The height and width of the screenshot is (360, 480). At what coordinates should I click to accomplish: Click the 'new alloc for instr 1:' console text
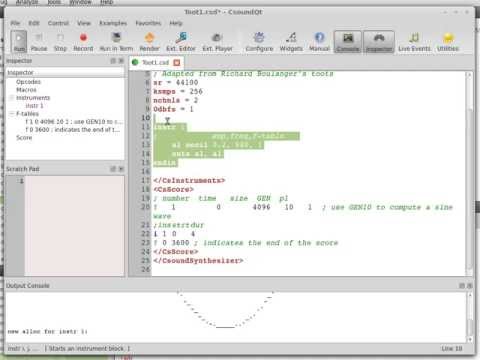click(47, 332)
